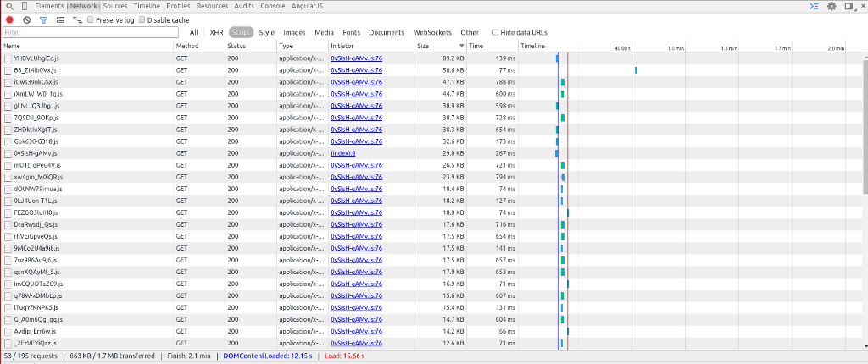Viewport: 868px width, 364px height.
Task: Select the xw4gm_M0iQR.js request row
Action: point(431,177)
